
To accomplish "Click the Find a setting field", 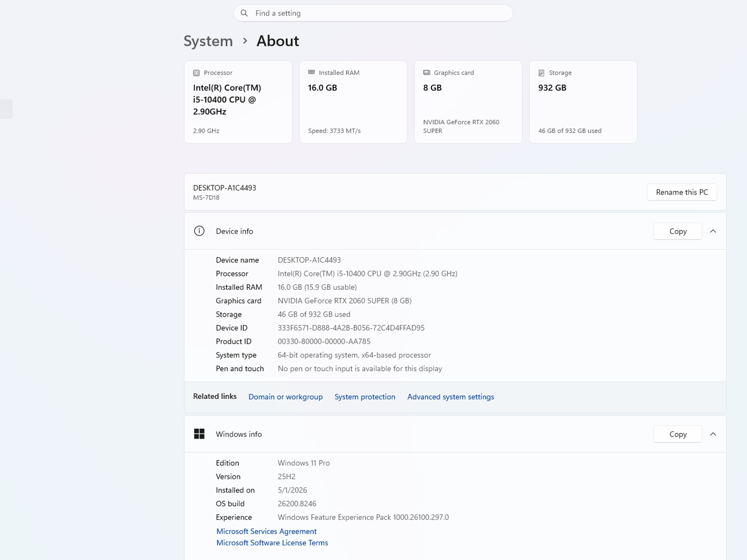I will point(373,13).
